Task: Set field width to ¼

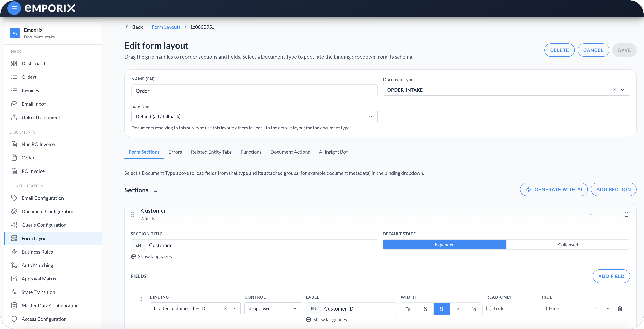Action: 458,308
